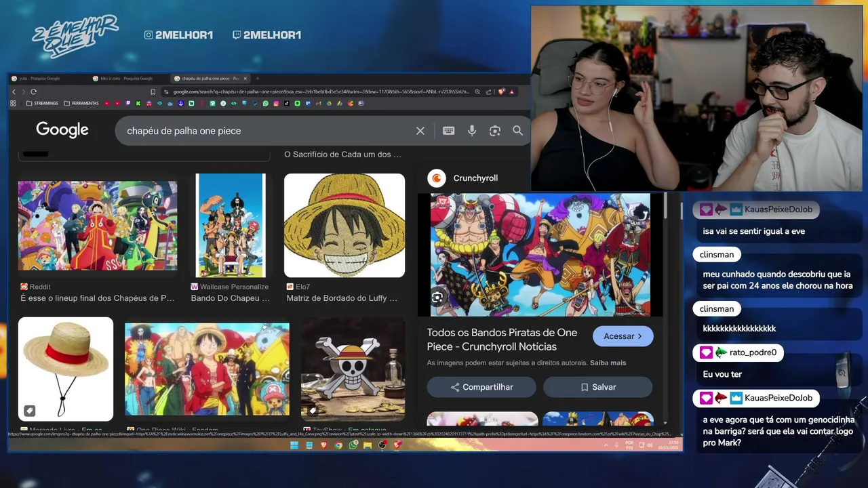Screen dimensions: 868x488
Task: Search by image with Google Lens
Action: [x=495, y=131]
